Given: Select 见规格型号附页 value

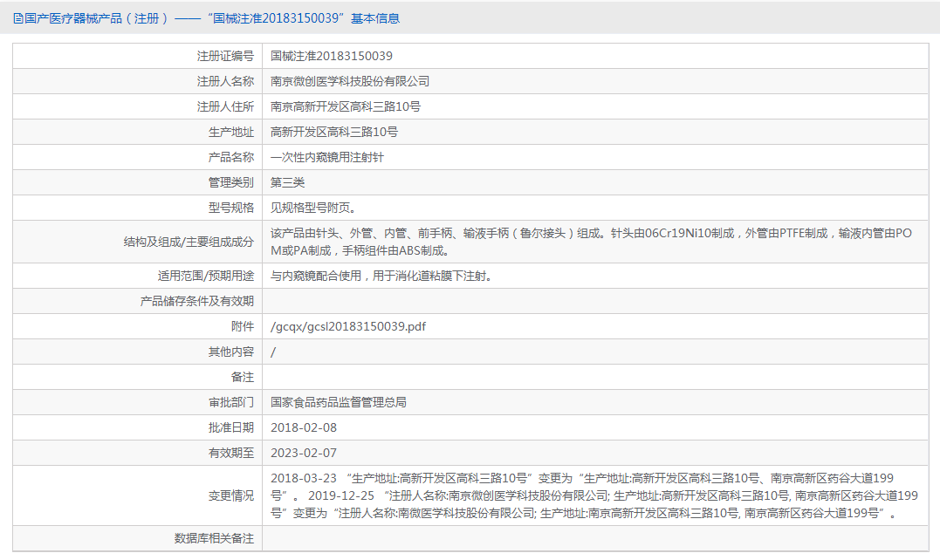Looking at the screenshot, I should [x=313, y=208].
